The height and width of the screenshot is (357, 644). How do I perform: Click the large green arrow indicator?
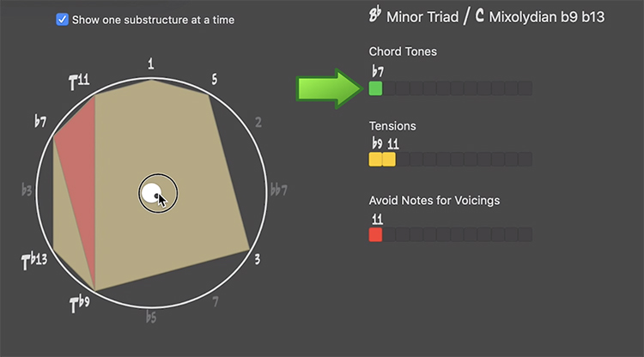[x=330, y=88]
